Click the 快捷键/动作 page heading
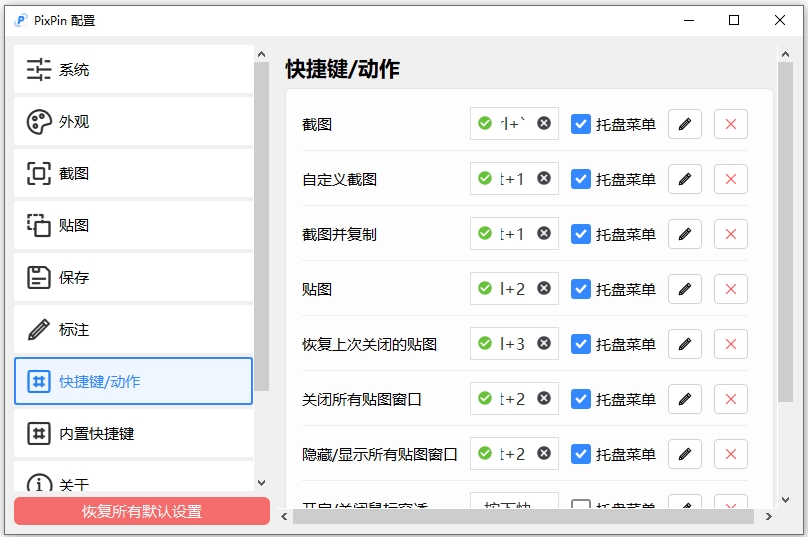This screenshot has height=537, width=808. (x=343, y=69)
